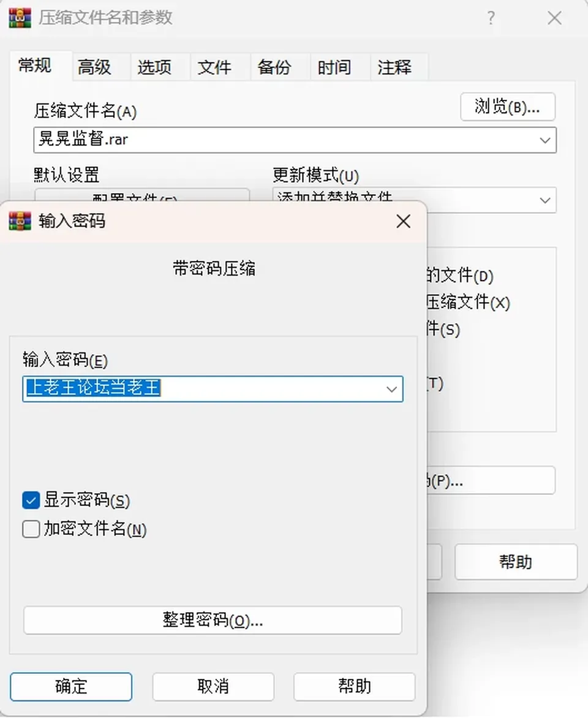
Task: Open the 选项 tab
Action: click(x=154, y=67)
